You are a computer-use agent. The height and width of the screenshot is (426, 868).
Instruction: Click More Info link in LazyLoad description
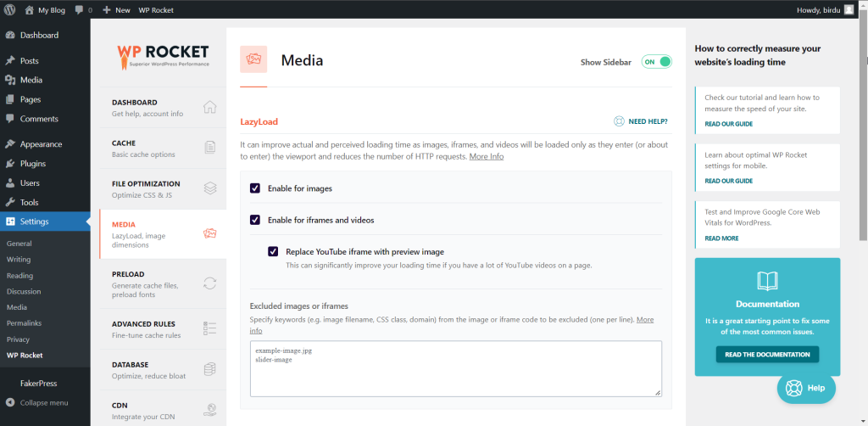(487, 157)
